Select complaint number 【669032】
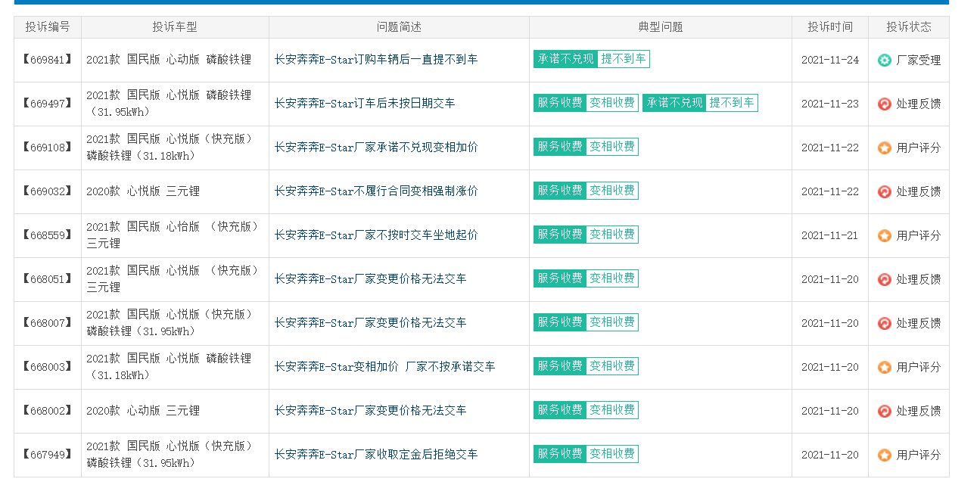This screenshot has height=485, width=980. (48, 191)
